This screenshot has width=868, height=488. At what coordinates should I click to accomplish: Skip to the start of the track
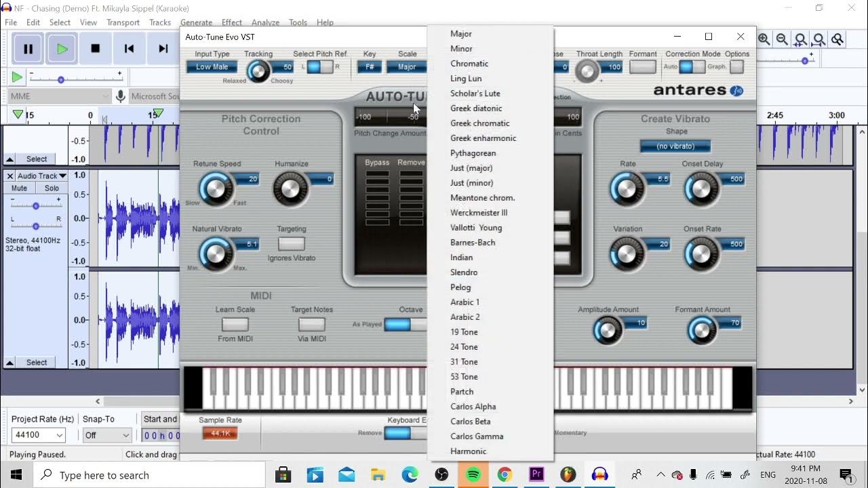pyautogui.click(x=129, y=49)
